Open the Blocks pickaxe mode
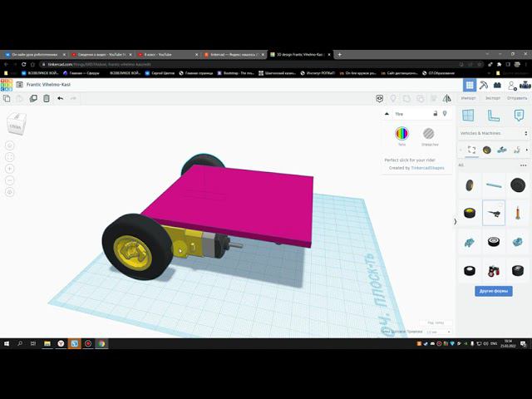 pyautogui.click(x=484, y=85)
